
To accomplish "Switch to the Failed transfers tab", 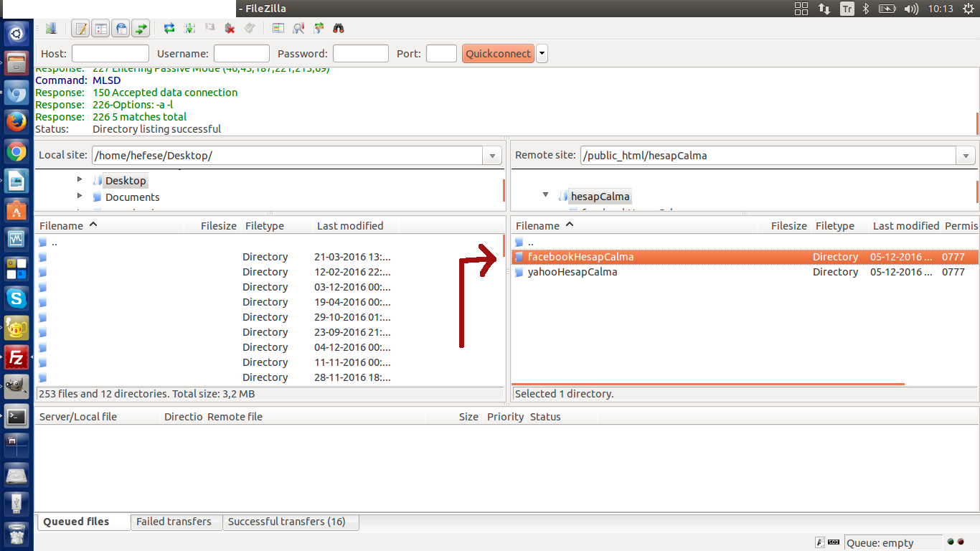I will click(x=174, y=522).
